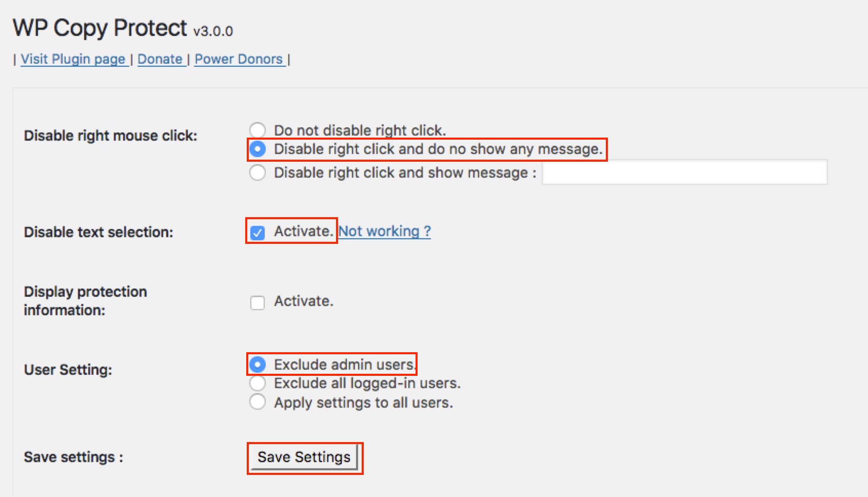
Task: Select 'Do not disable right click' option
Action: [258, 130]
